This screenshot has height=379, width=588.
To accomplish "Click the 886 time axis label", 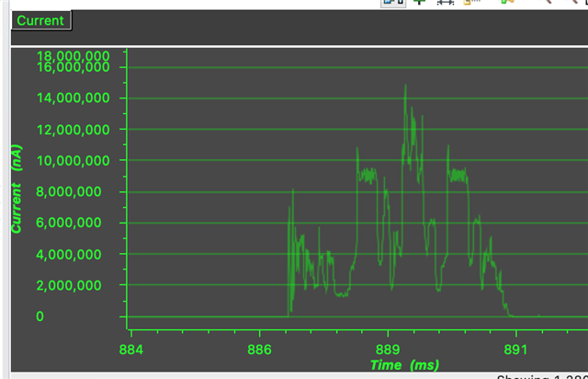I will pyautogui.click(x=259, y=350).
